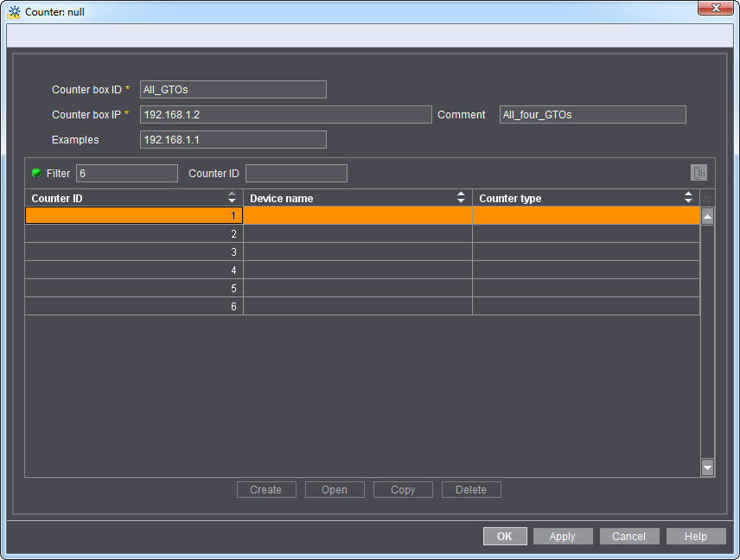Screen dimensions: 740x560
Task: Click the scrollbar up arrow icon
Action: point(707,216)
